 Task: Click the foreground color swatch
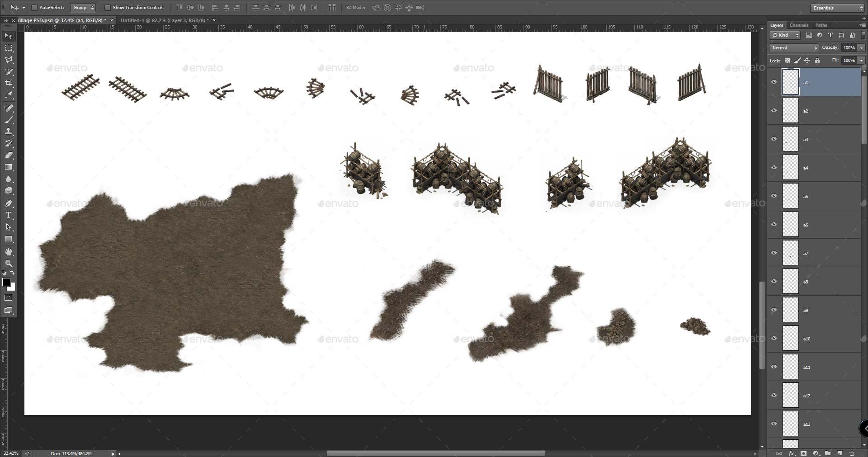pyautogui.click(x=7, y=283)
